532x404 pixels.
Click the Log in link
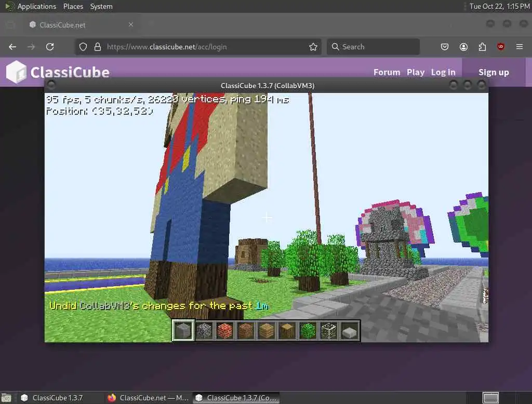click(x=443, y=72)
